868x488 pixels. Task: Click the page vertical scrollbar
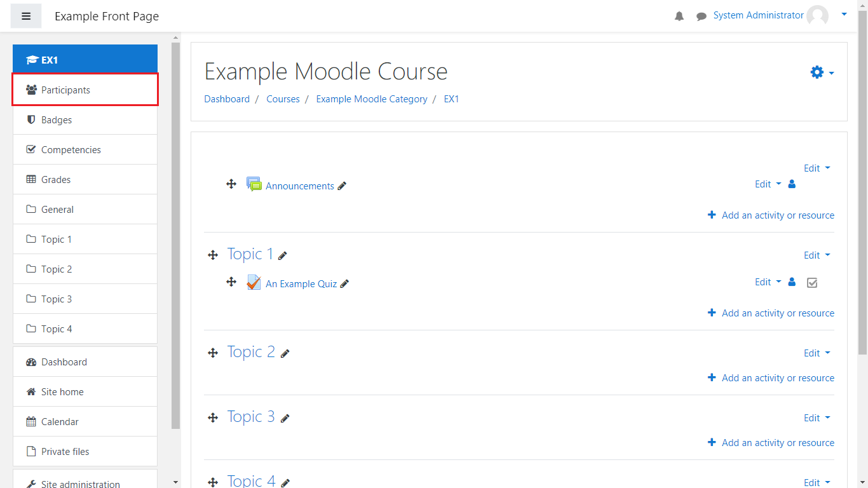pos(862,191)
